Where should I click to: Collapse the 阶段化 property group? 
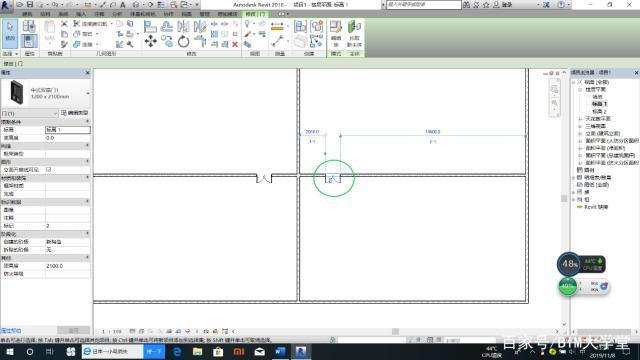point(87,234)
